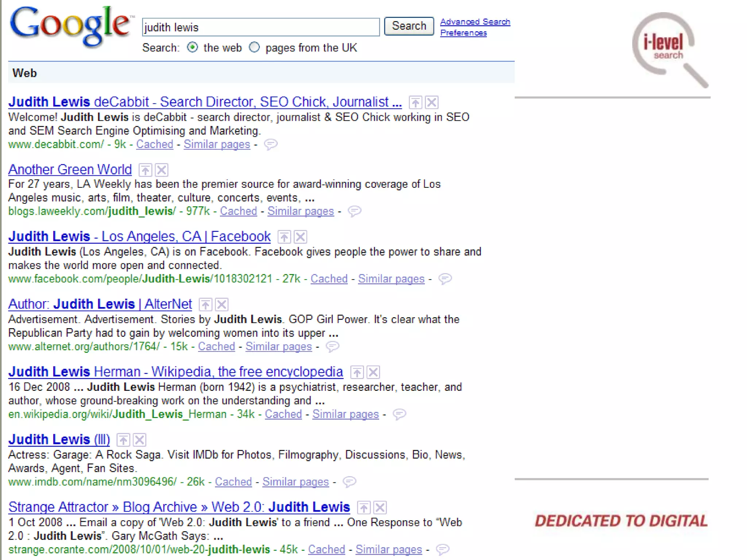Promote the Wikipedia Judith Lewis Herman result

(357, 372)
